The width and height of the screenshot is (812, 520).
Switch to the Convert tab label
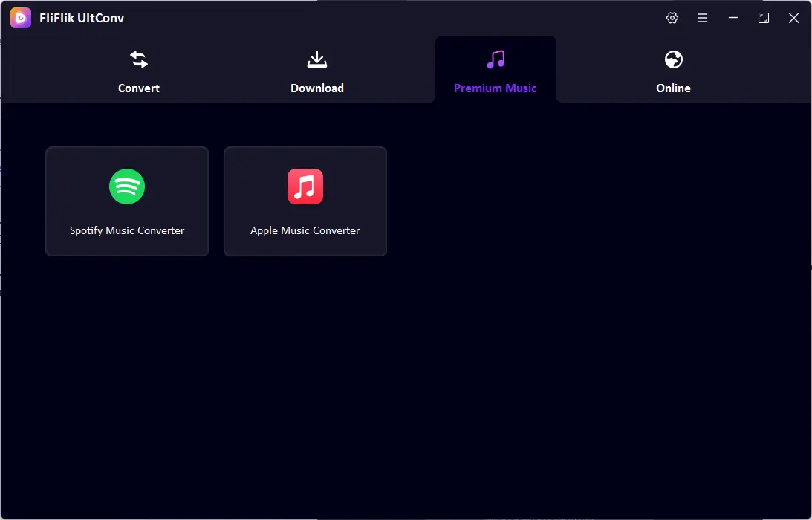[139, 88]
